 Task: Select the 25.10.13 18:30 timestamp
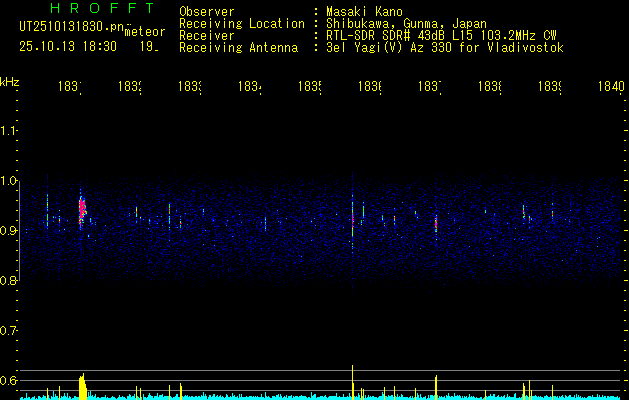pyautogui.click(x=67, y=46)
